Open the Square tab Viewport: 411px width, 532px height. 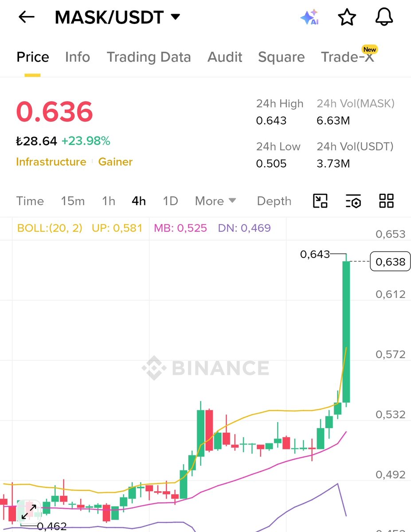pos(282,57)
